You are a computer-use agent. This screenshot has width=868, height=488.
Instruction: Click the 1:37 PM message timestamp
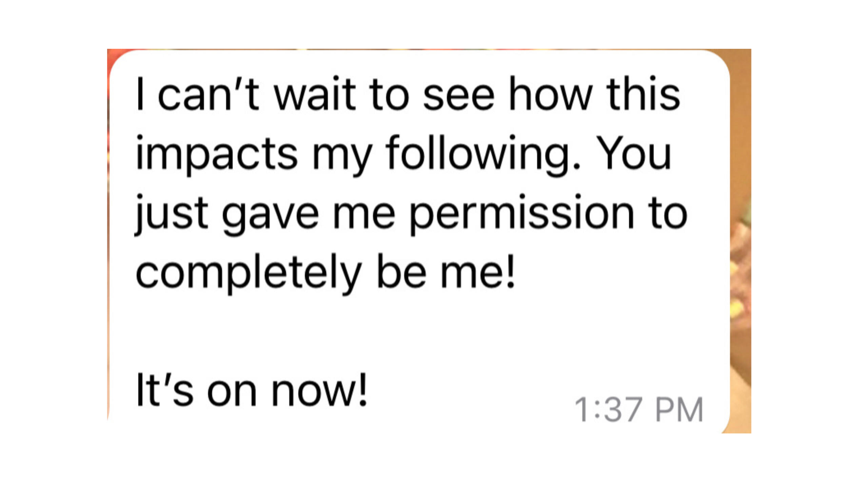(x=639, y=410)
